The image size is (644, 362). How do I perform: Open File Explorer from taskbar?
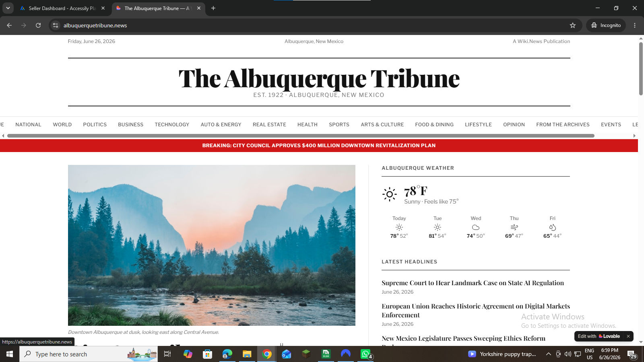(247, 354)
